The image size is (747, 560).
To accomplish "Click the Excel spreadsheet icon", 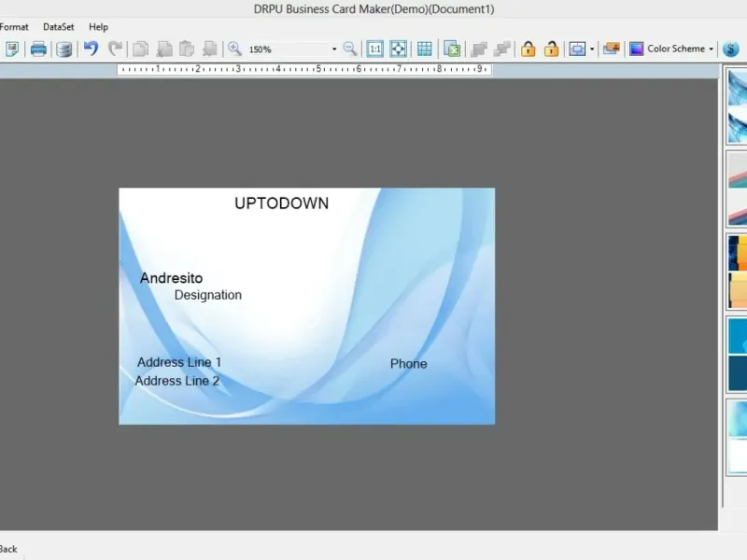I will click(x=452, y=49).
